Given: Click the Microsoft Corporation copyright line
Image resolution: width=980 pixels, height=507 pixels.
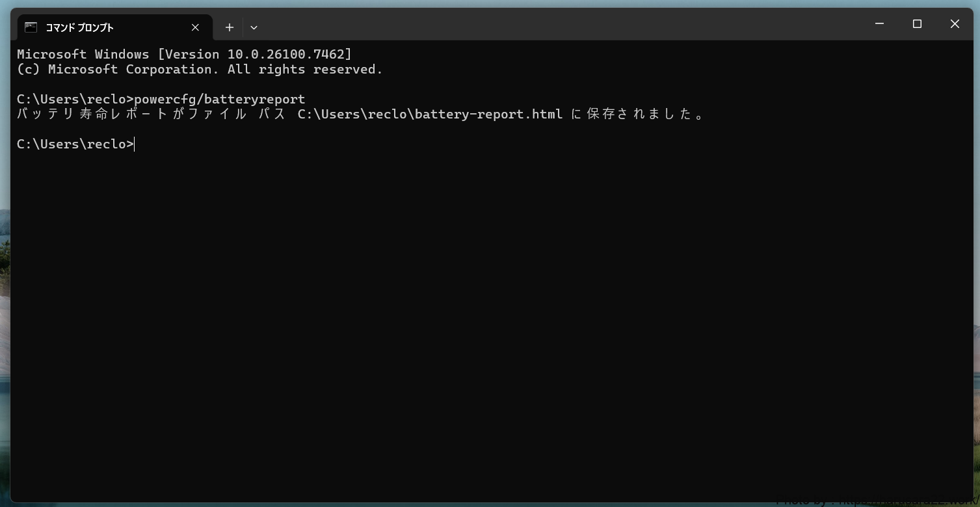Looking at the screenshot, I should point(199,70).
